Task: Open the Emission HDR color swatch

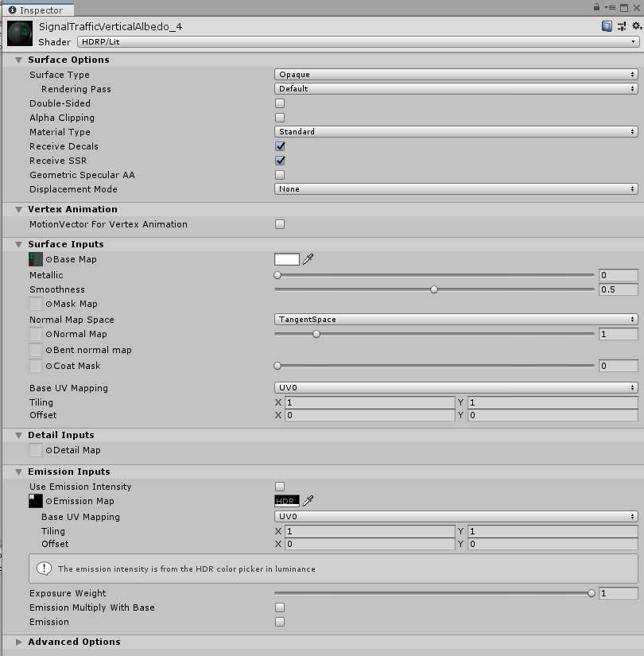Action: (287, 501)
